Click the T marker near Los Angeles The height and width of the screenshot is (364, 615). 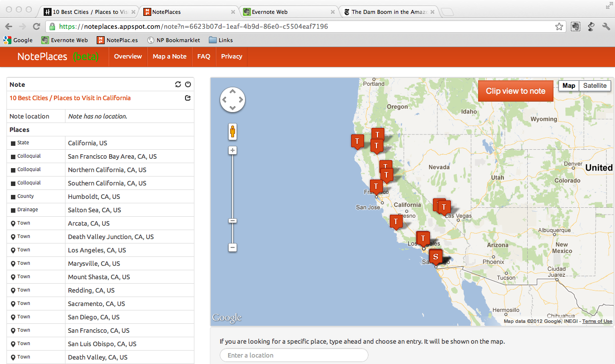[x=423, y=240]
